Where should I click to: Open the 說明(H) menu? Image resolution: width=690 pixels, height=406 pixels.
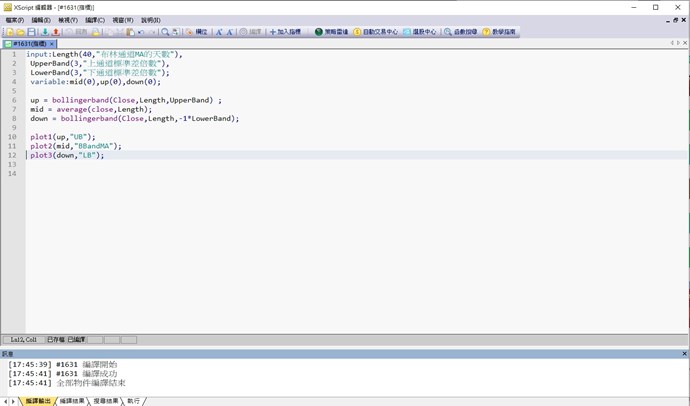(x=150, y=20)
